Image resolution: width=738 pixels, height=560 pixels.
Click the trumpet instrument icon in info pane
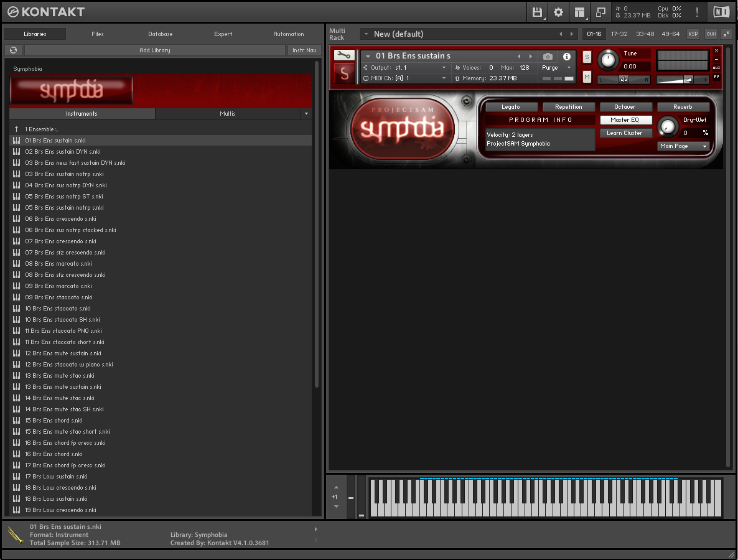16,535
